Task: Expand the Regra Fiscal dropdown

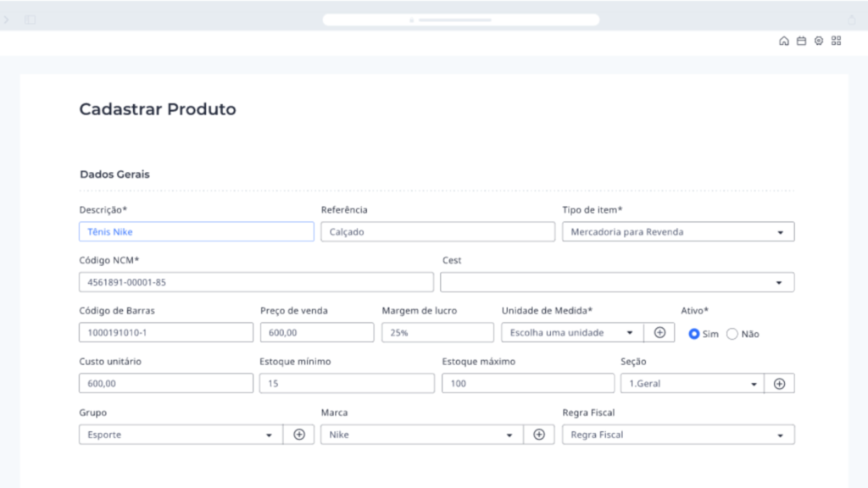Action: pyautogui.click(x=678, y=435)
